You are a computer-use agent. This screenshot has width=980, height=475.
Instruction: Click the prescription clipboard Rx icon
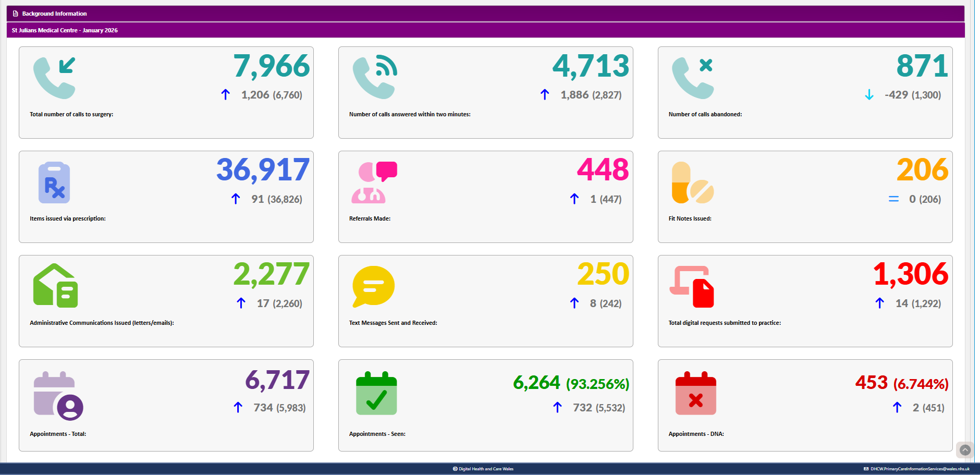coord(54,182)
